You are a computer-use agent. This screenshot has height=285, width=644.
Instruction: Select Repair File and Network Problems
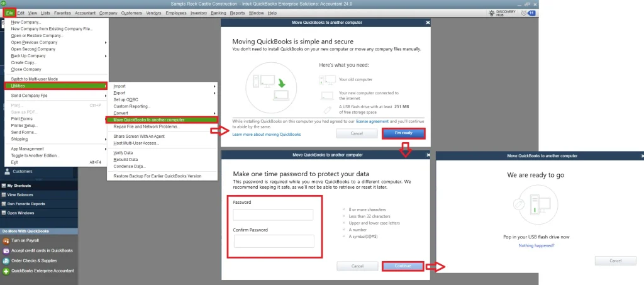[147, 126]
